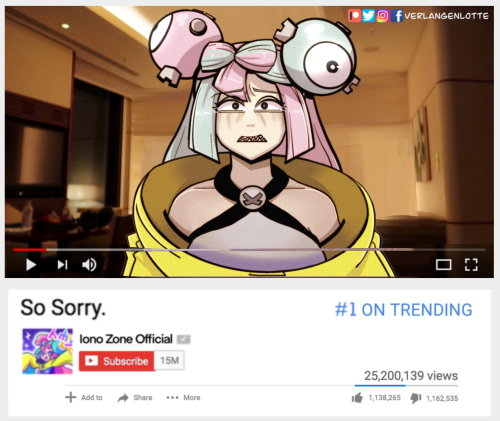Skip to the next video
Image resolution: width=500 pixels, height=421 pixels.
[x=62, y=265]
